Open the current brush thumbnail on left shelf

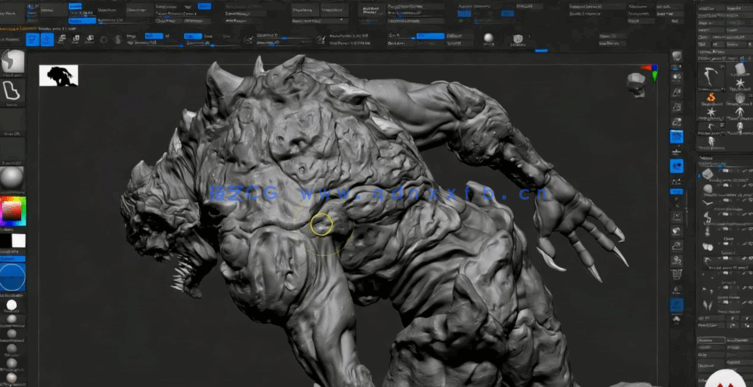click(x=12, y=61)
